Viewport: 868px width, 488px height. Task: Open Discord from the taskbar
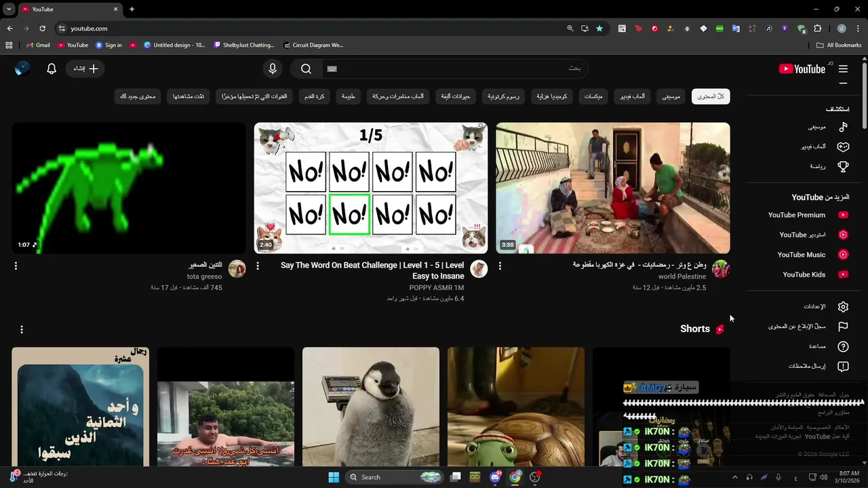(x=496, y=477)
